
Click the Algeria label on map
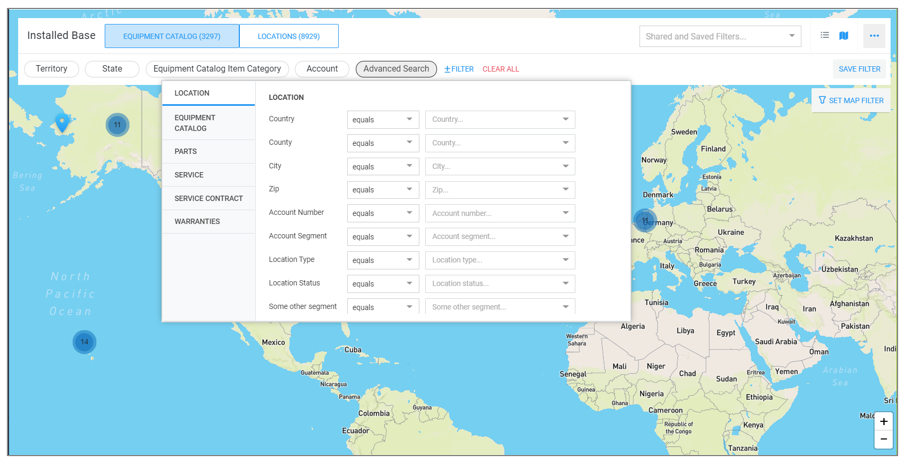(633, 326)
